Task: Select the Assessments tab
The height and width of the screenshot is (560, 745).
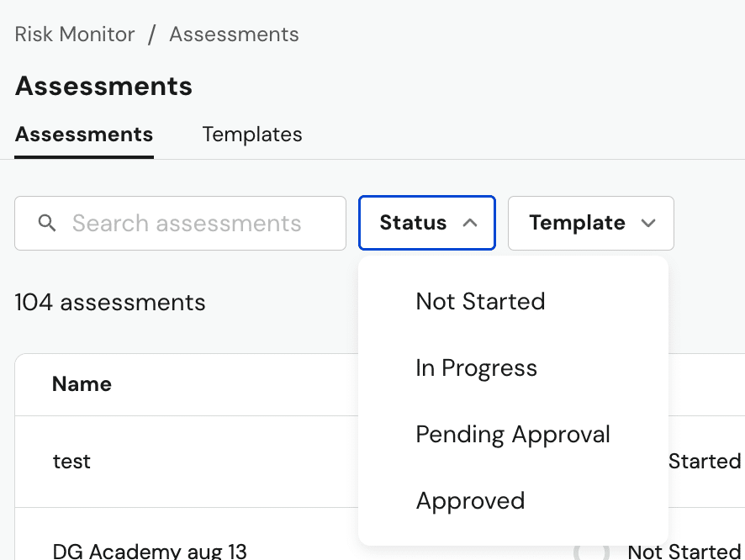Action: point(84,135)
